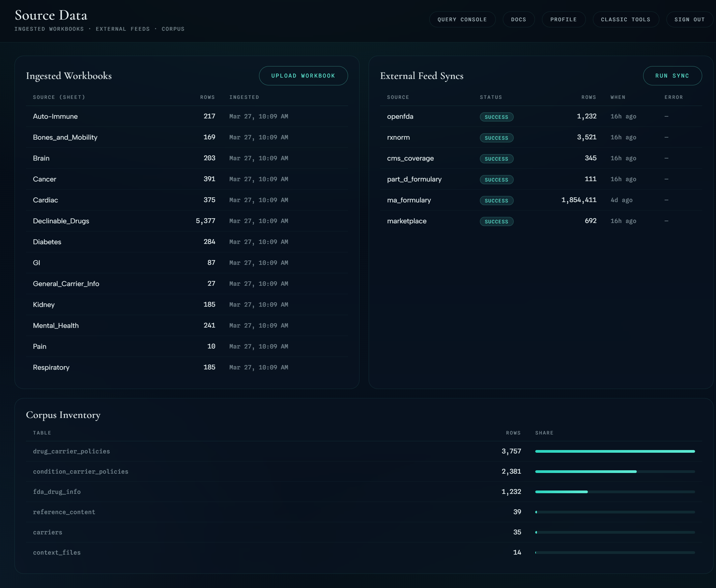
Task: Select the Mental_Health sheet name
Action: [56, 326]
